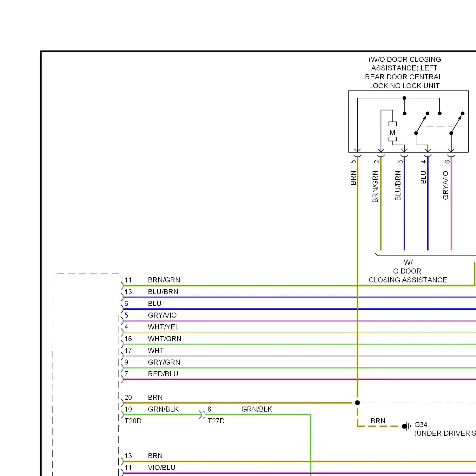Image resolution: width=476 pixels, height=476 pixels.
Task: Select pin number 2 below the lock unit
Action: [376, 162]
